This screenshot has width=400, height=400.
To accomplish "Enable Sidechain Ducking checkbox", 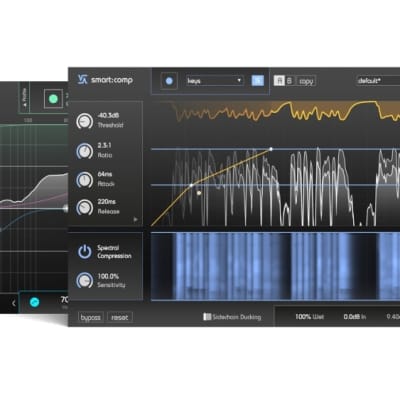I will pyautogui.click(x=207, y=317).
